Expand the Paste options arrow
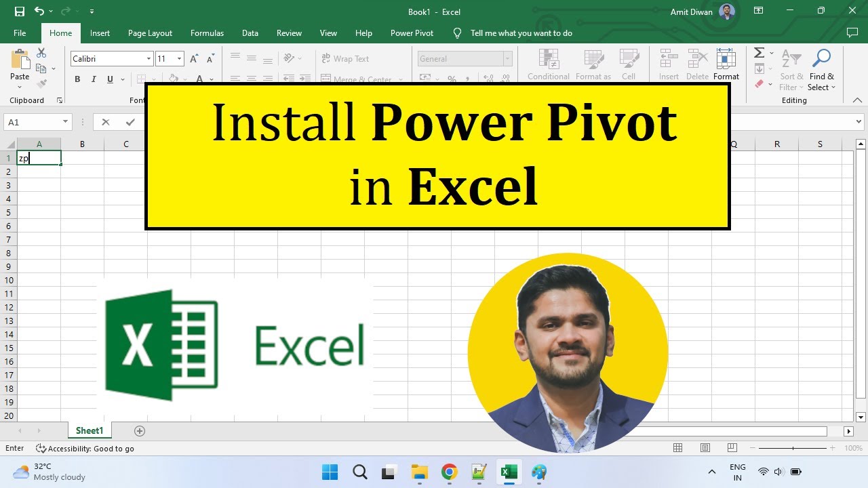This screenshot has height=488, width=868. (x=20, y=87)
